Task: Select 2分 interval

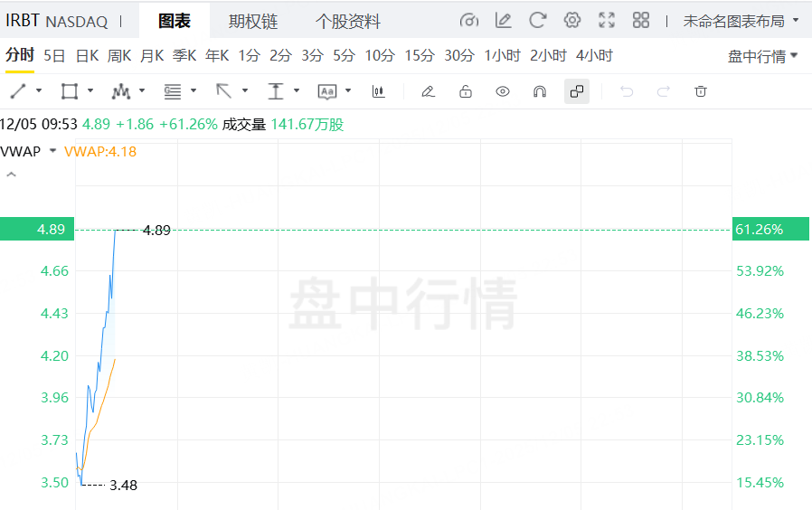Action: [280, 55]
